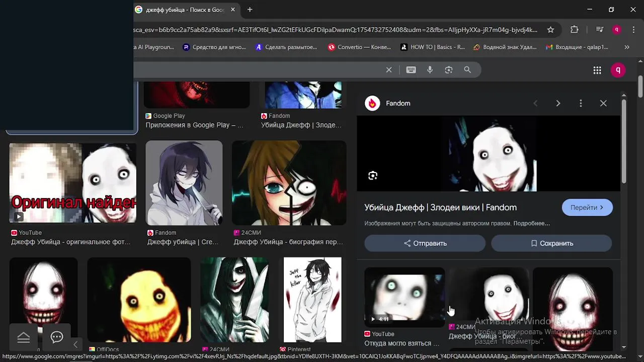
Task: Open 'Джефф Убийца - оригинальное фот...' caption
Action: 71,242
